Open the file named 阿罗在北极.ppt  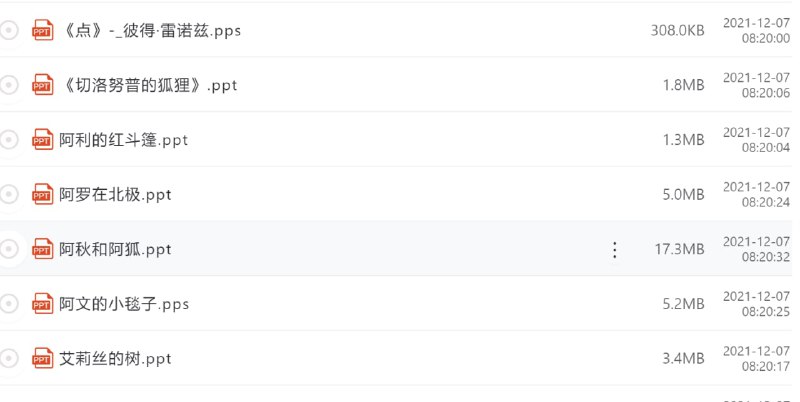(x=115, y=194)
